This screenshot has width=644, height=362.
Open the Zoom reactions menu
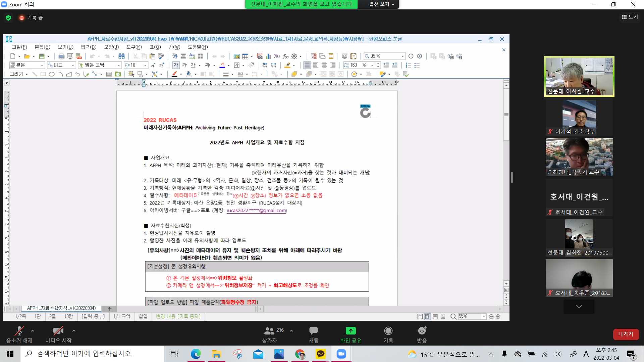[422, 331]
